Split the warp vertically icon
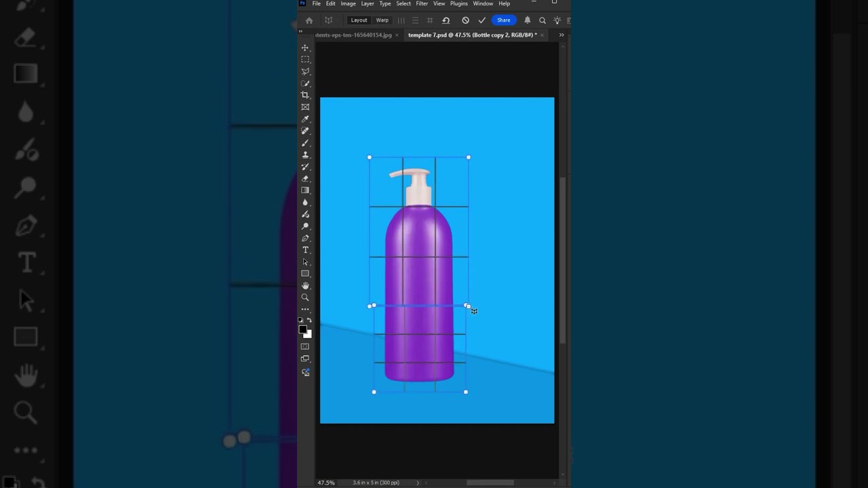Viewport: 868px width, 488px height. [401, 20]
